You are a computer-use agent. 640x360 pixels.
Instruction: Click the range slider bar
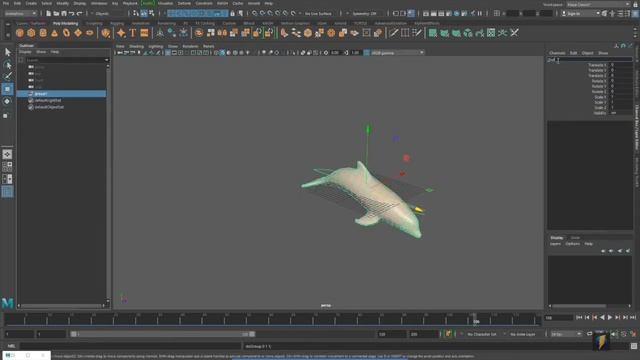(x=162, y=334)
